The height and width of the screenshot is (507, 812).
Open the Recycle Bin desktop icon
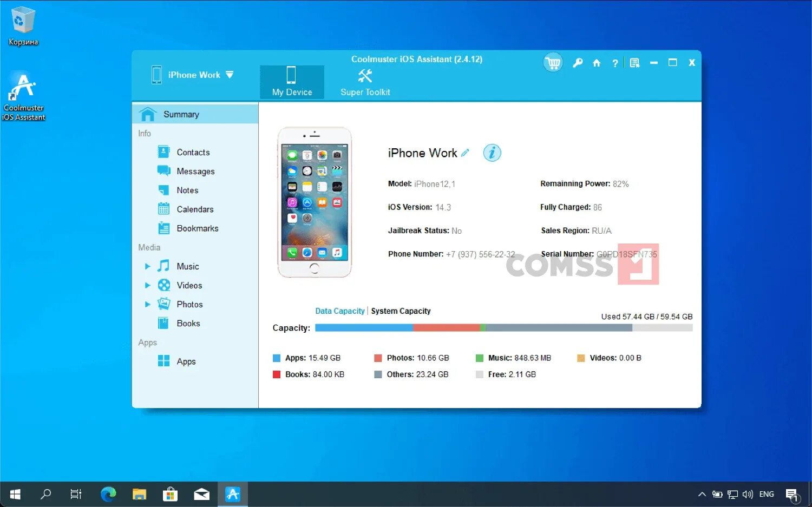click(x=23, y=26)
